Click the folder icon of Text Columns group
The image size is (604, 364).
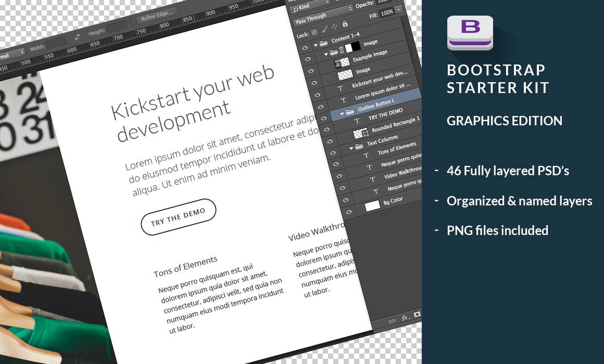(x=359, y=146)
